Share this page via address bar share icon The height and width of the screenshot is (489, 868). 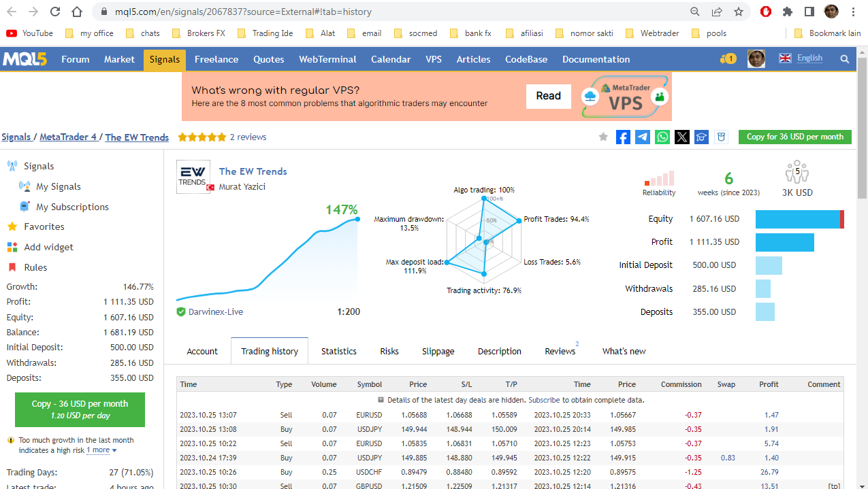tap(717, 12)
